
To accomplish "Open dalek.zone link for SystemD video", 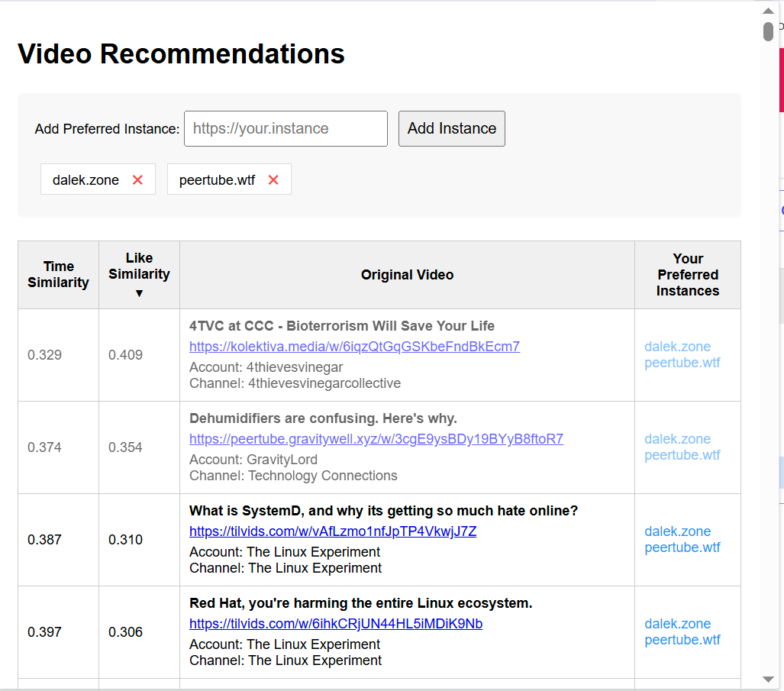I will [677, 531].
